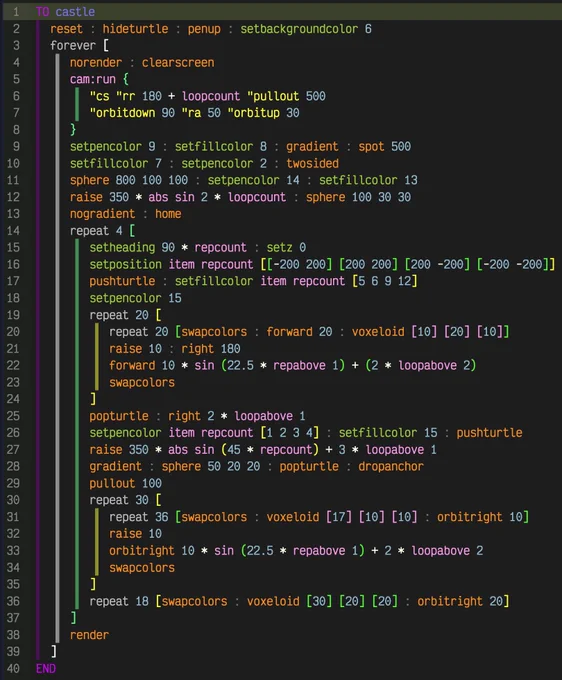
Task: Click "setfillcolor 8" on line 9
Action: [x=221, y=147]
